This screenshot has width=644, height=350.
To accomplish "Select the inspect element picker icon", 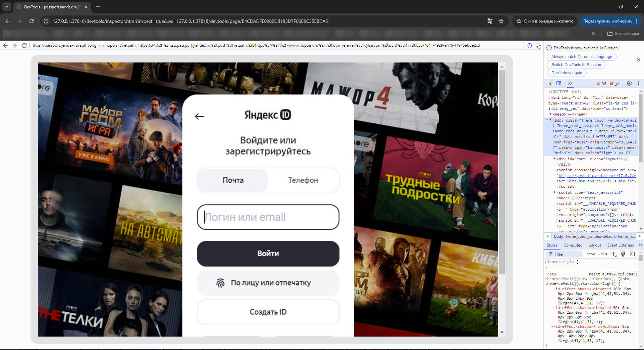I will click(x=549, y=84).
